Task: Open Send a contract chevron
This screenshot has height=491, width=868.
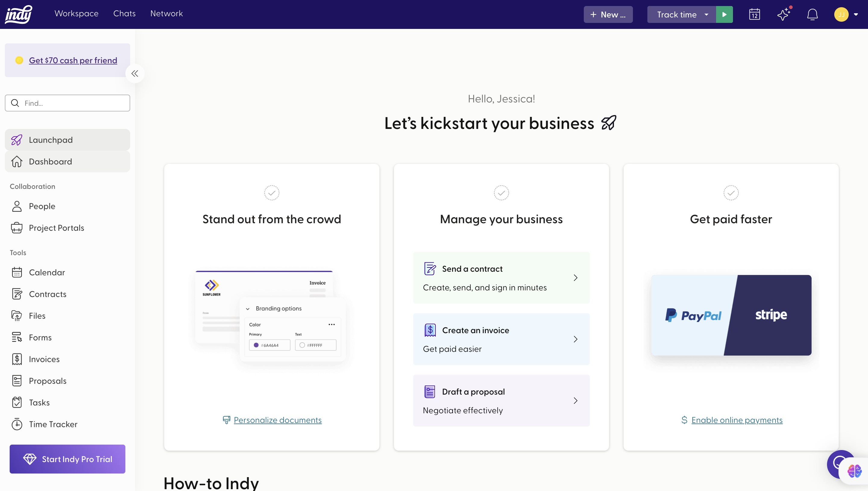Action: [576, 278]
